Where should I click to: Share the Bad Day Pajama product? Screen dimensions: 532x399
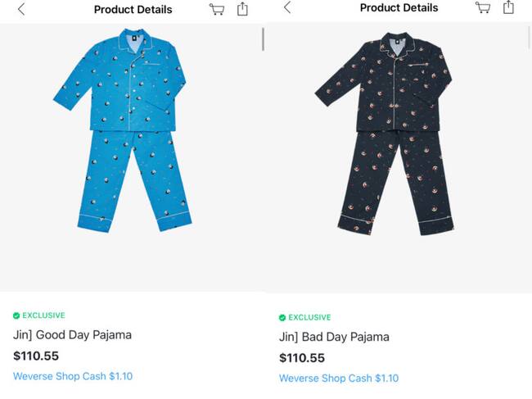[x=508, y=7]
